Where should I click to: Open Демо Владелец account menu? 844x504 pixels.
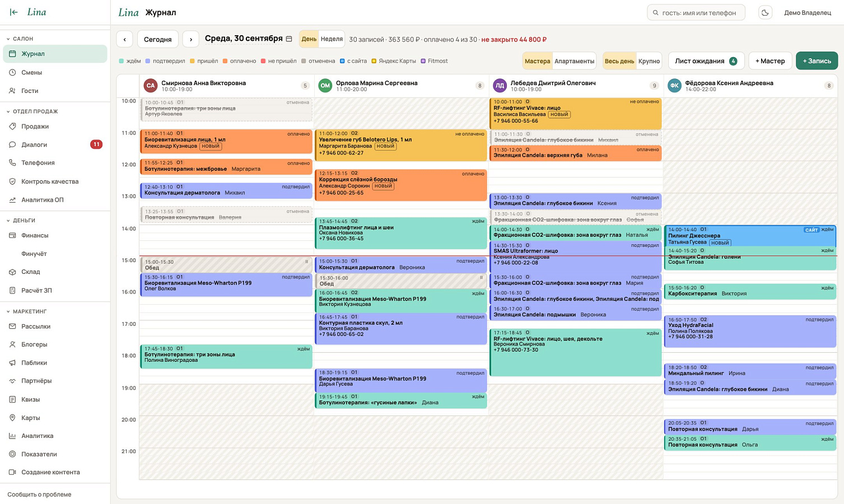[x=808, y=12]
